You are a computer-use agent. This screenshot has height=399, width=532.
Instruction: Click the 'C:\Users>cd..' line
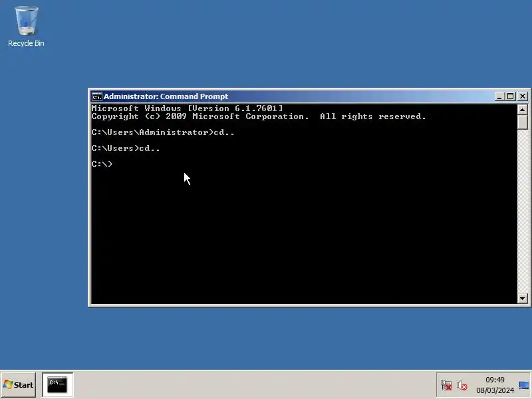[x=126, y=148]
